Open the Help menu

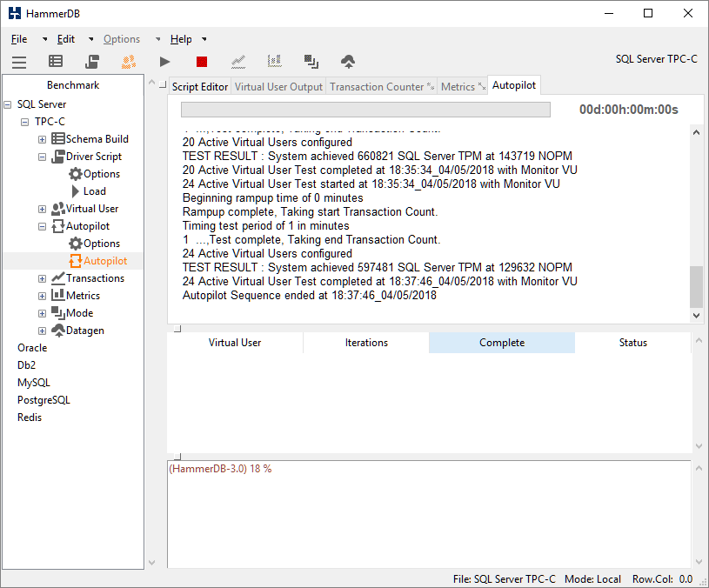(181, 39)
